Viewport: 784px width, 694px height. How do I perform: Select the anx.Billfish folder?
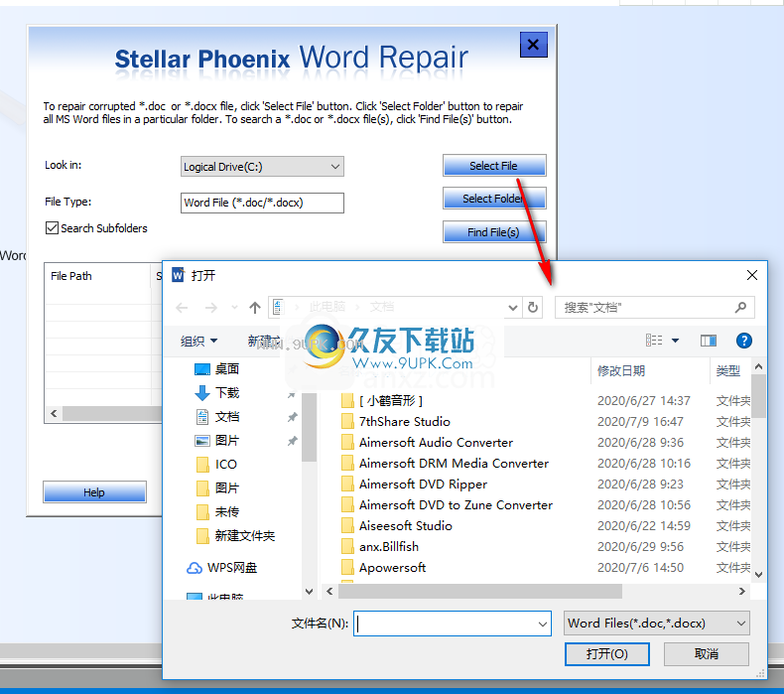pyautogui.click(x=389, y=547)
